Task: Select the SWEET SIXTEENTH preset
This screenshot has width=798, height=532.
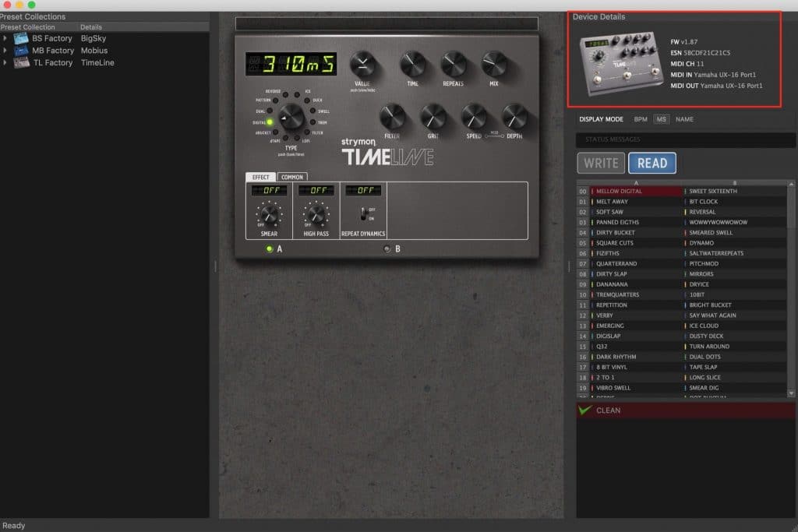Action: coord(734,192)
